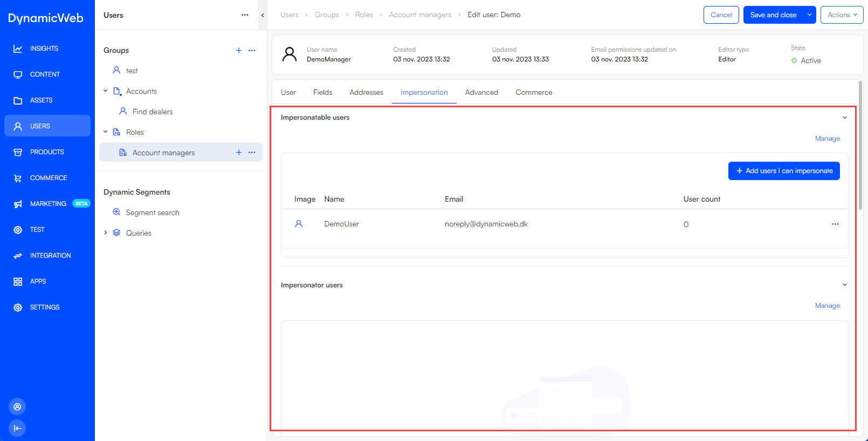Go to Groups breadcrumb

pyautogui.click(x=327, y=15)
